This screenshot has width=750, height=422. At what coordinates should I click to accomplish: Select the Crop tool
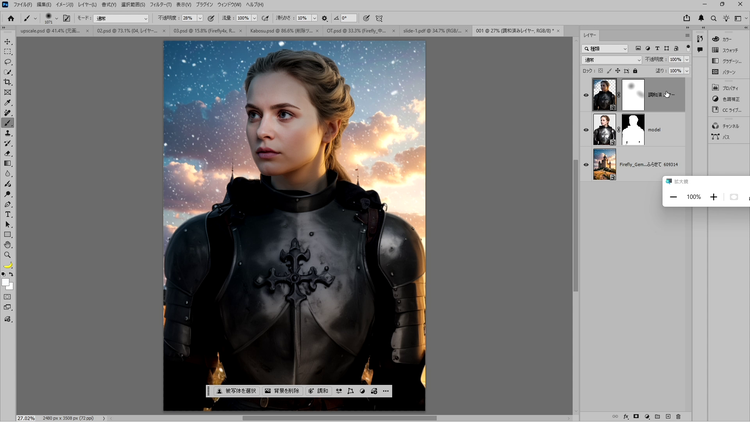(8, 82)
